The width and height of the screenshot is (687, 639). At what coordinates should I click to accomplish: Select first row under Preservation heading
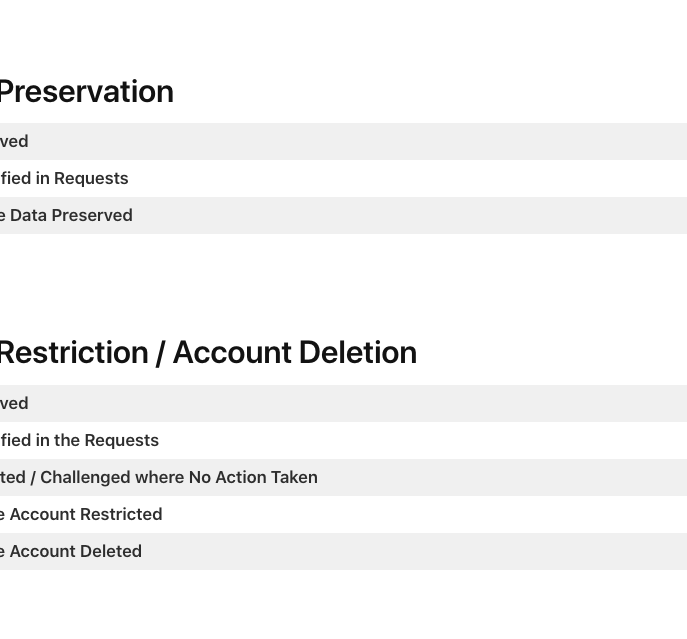click(x=14, y=142)
